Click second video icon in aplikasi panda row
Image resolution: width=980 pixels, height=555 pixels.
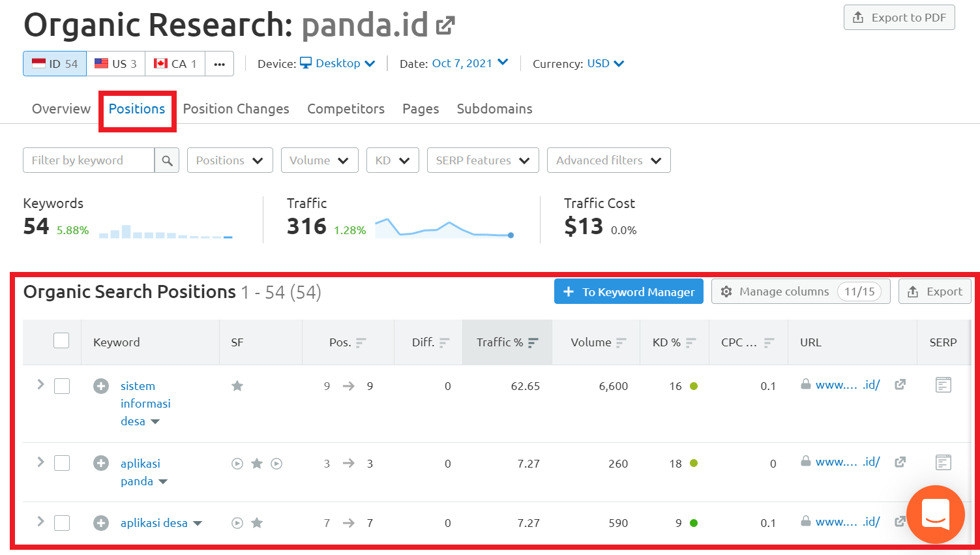click(276, 464)
